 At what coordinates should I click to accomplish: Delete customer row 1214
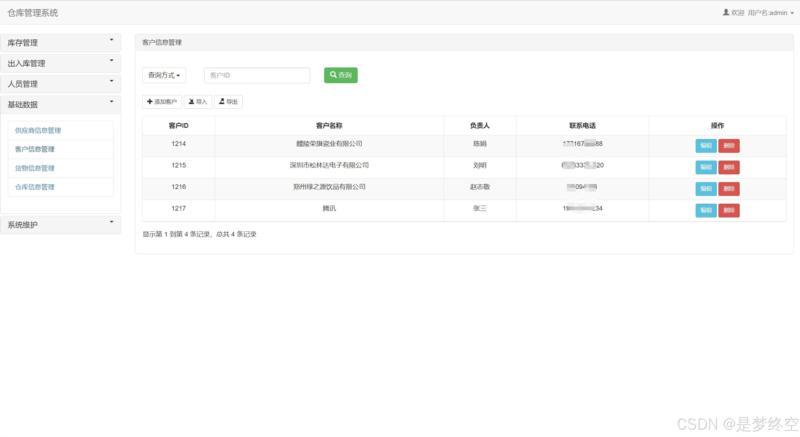[729, 146]
